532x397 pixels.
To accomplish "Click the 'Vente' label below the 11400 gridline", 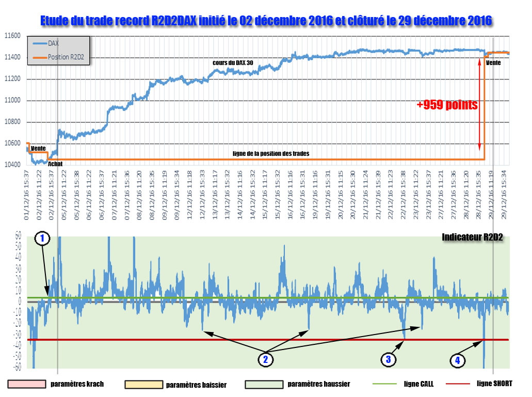I will pos(493,63).
